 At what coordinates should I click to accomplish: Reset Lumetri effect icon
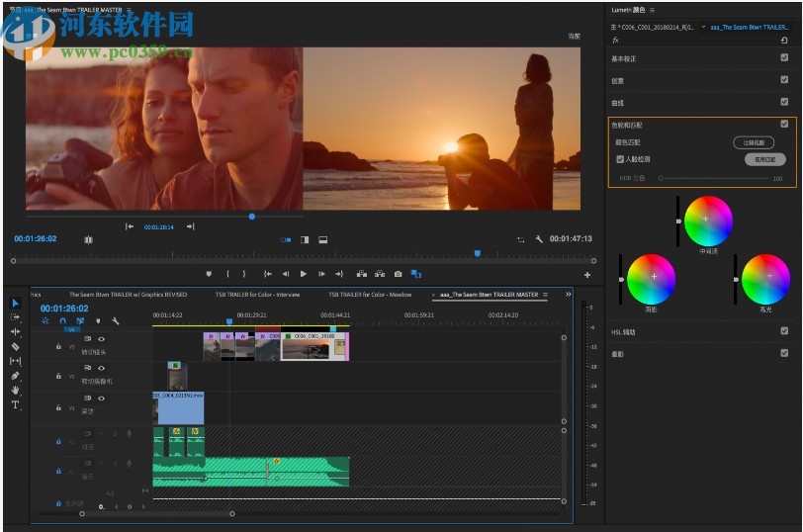click(x=784, y=41)
